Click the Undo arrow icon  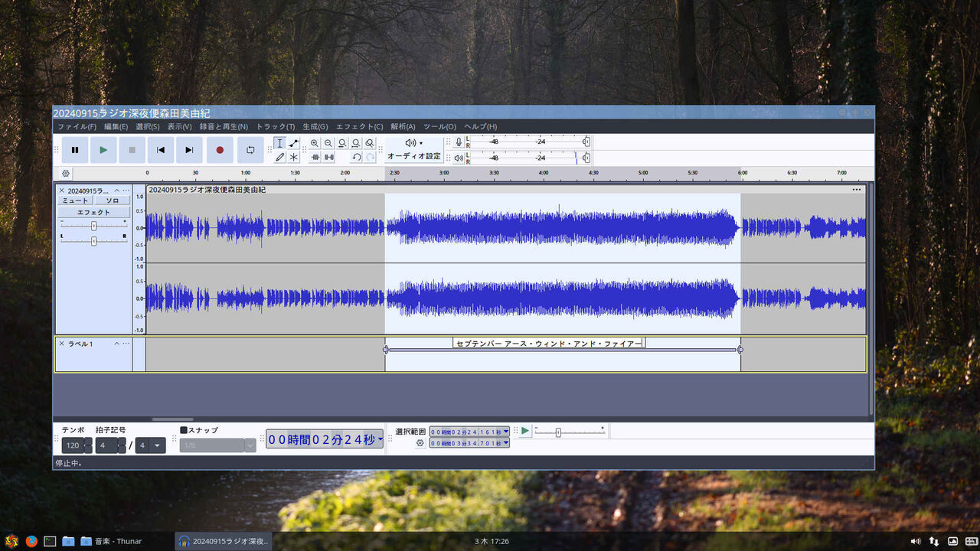click(x=356, y=157)
